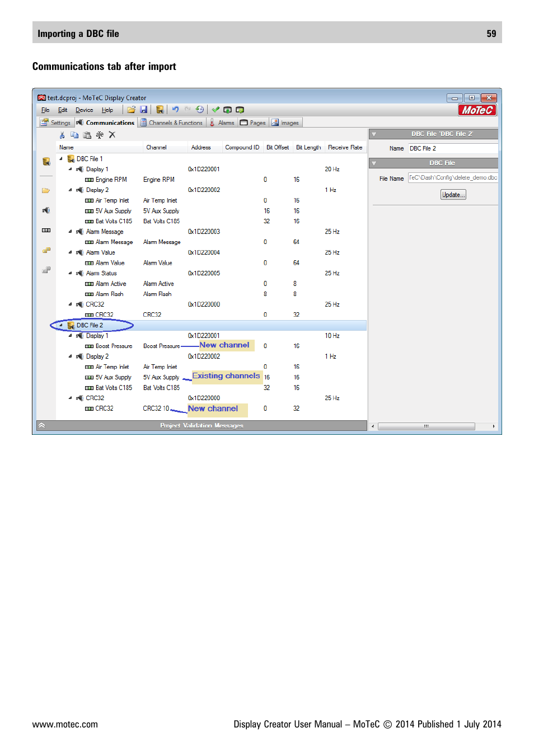
Task: Collapse the DBC File properties section
Action: [x=374, y=163]
